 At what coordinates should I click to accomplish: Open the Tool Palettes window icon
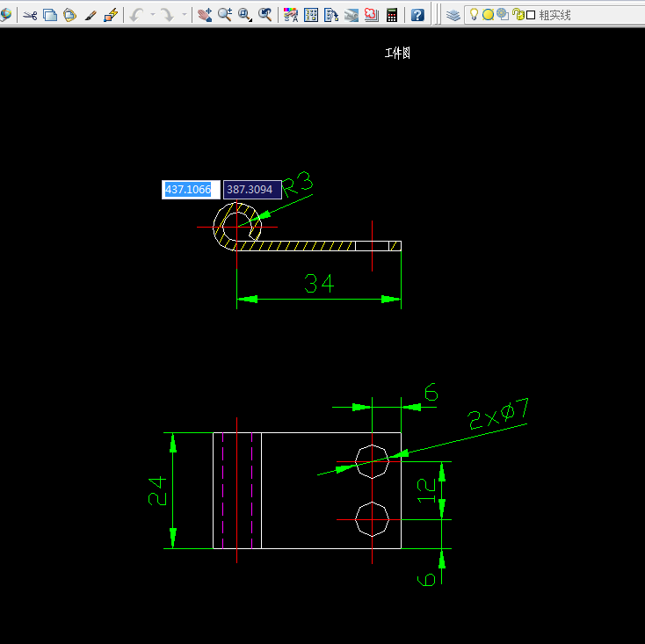click(x=331, y=16)
